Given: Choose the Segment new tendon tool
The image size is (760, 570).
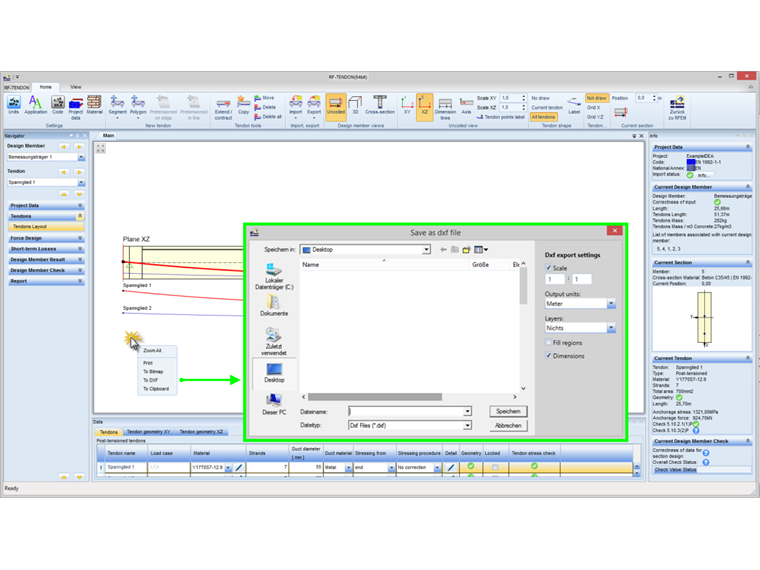Looking at the screenshot, I should click(x=117, y=107).
